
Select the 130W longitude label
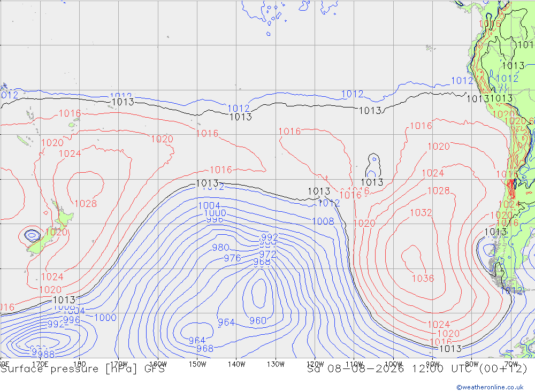click(x=276, y=364)
